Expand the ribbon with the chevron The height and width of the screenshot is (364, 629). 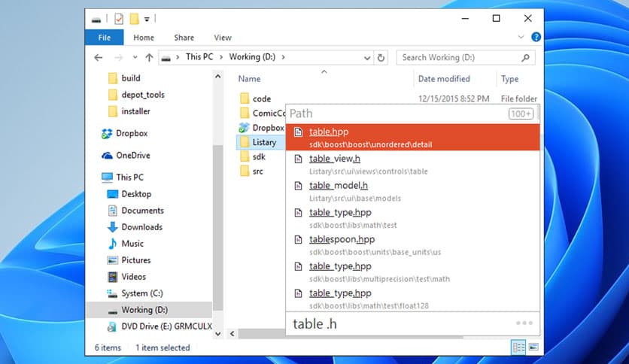pos(521,37)
